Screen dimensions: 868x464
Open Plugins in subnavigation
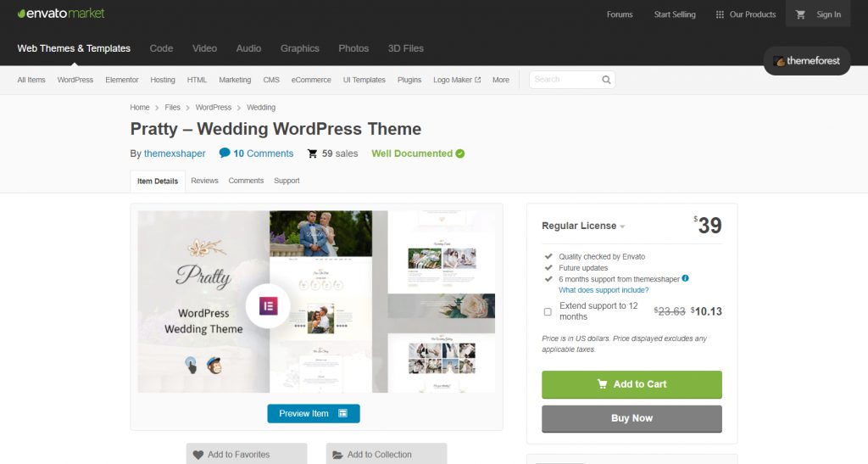point(409,80)
